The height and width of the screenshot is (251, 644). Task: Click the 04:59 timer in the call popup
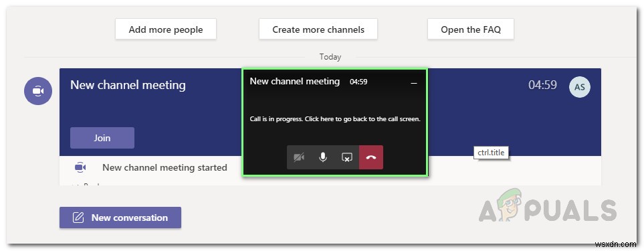(x=358, y=82)
